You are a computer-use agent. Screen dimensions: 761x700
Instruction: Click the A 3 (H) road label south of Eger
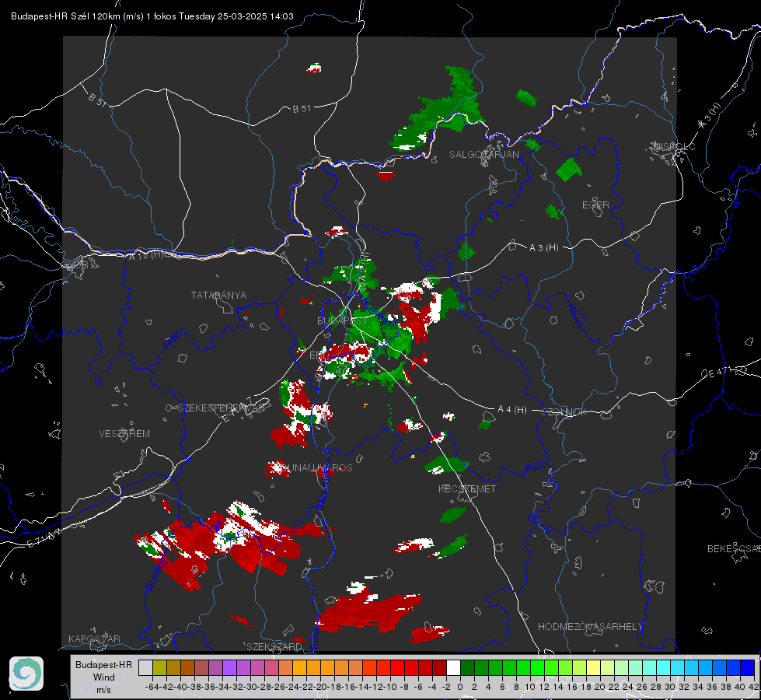pos(543,248)
